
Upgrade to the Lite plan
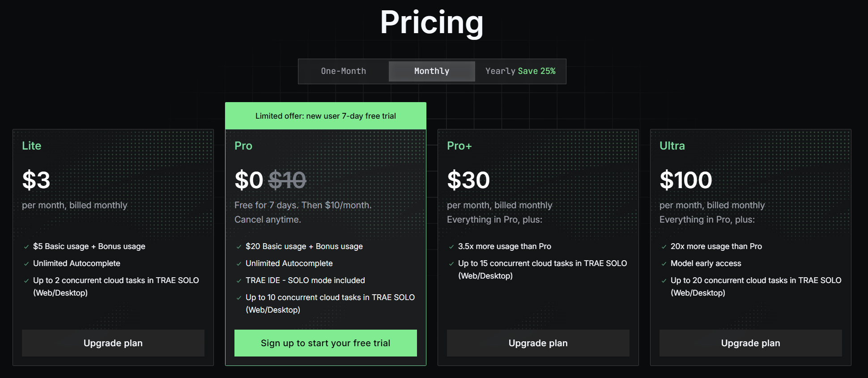113,343
